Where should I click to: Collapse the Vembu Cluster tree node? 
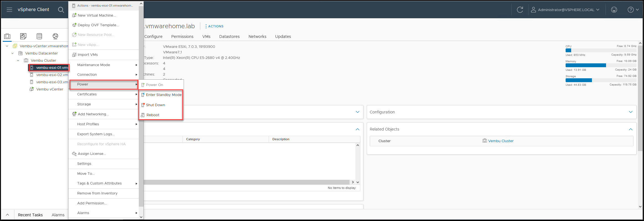pos(18,60)
